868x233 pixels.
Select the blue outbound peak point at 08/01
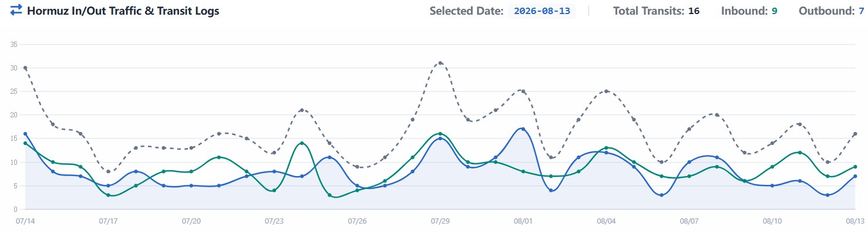523,129
